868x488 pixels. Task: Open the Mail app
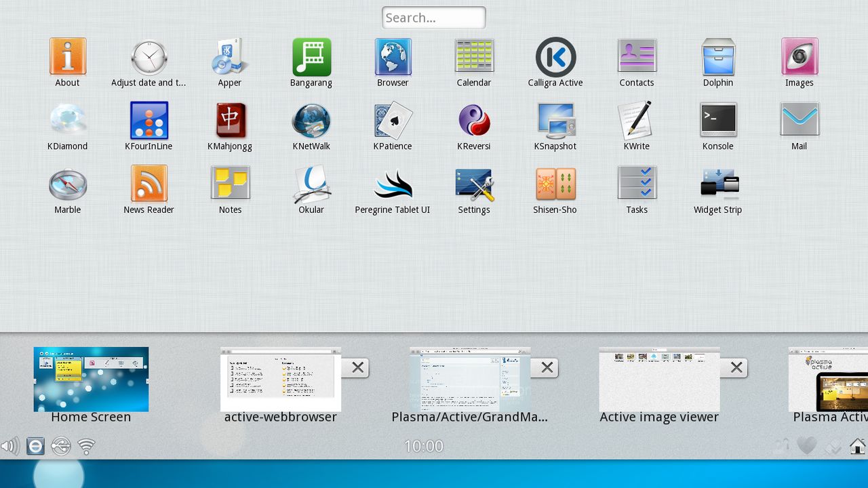pos(800,126)
